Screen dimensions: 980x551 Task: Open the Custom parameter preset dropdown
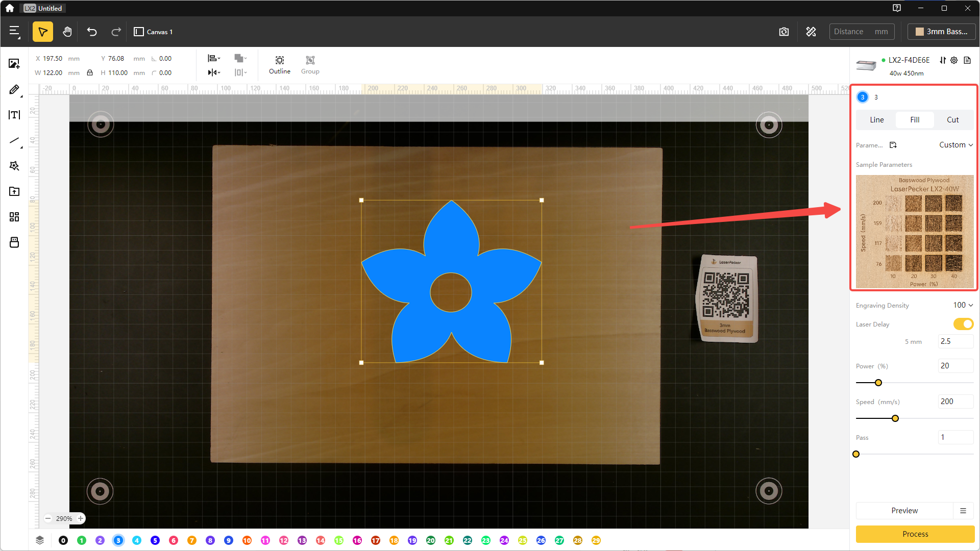[956, 145]
